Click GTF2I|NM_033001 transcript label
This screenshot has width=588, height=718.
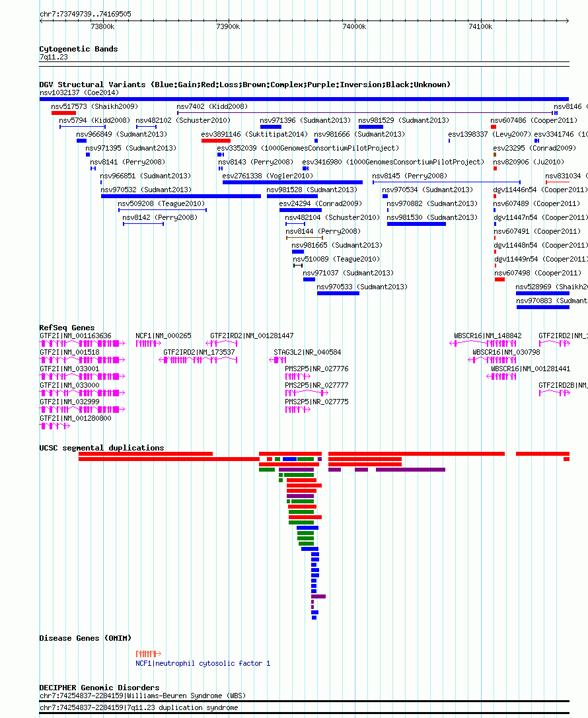coord(69,369)
